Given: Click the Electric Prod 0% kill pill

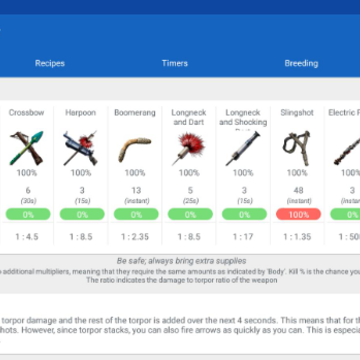Looking at the screenshot, I should click(345, 214).
